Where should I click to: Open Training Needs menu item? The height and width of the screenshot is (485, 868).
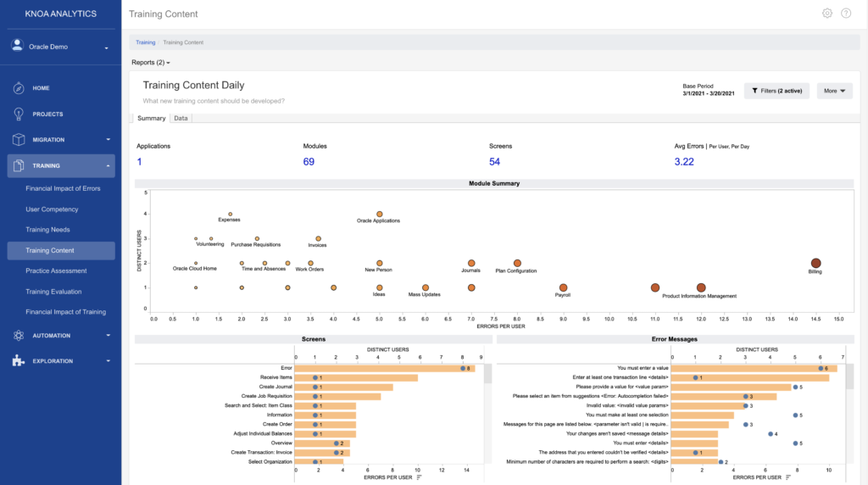coord(47,230)
